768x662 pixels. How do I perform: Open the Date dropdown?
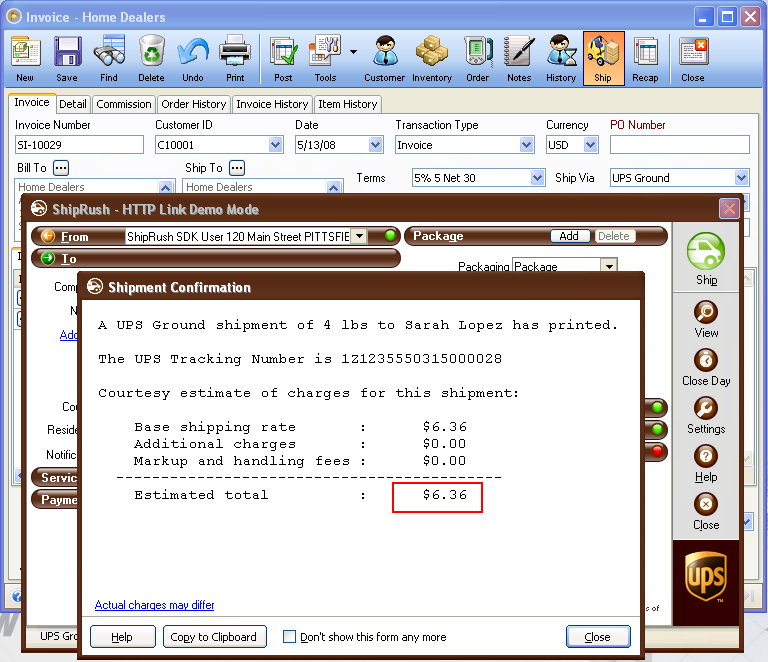pos(376,145)
